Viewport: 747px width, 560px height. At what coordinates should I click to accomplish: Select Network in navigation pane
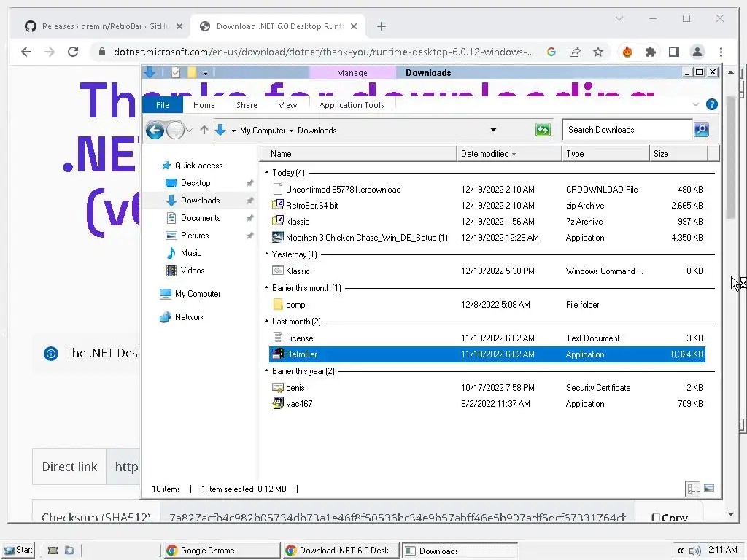[x=189, y=317]
